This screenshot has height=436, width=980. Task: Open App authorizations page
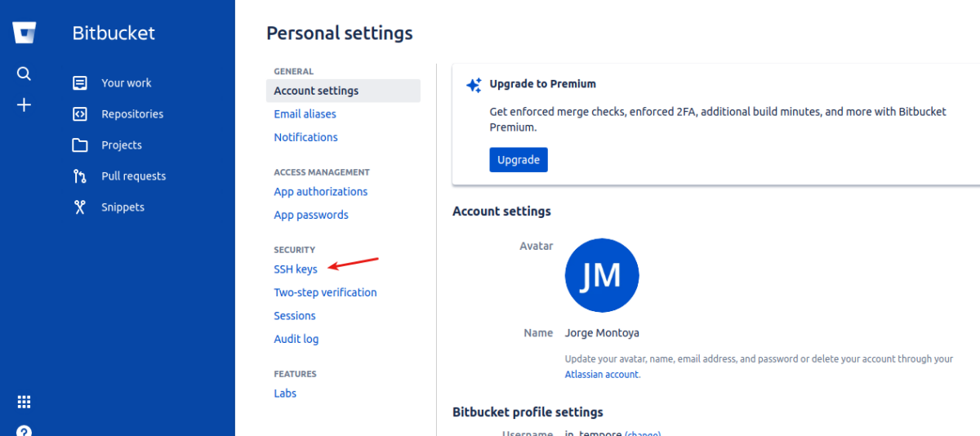(320, 192)
